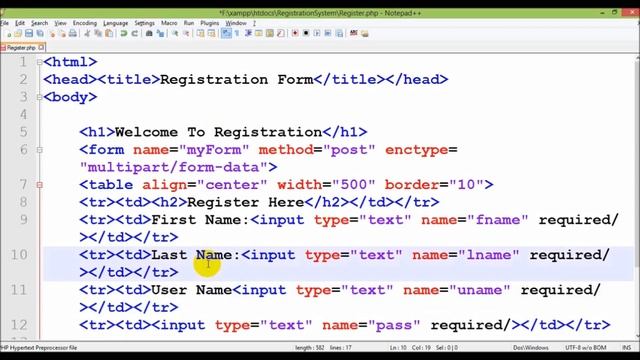Click the vertical scrollbar up arrow

pos(637,58)
